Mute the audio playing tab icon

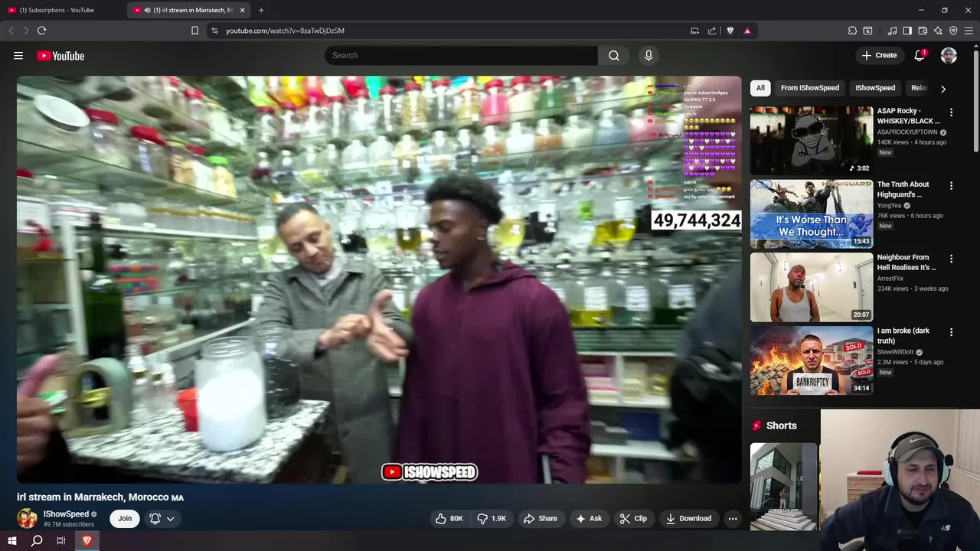point(147,10)
